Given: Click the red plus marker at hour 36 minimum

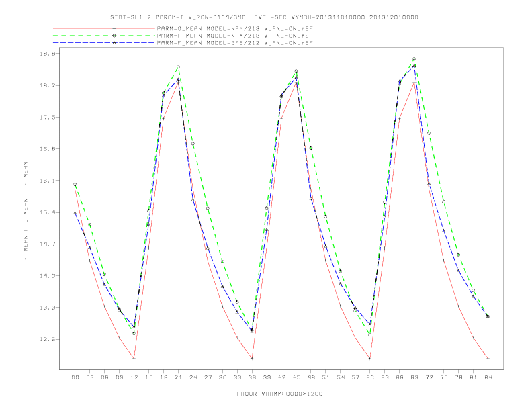Looking at the screenshot, I should 252,358.
